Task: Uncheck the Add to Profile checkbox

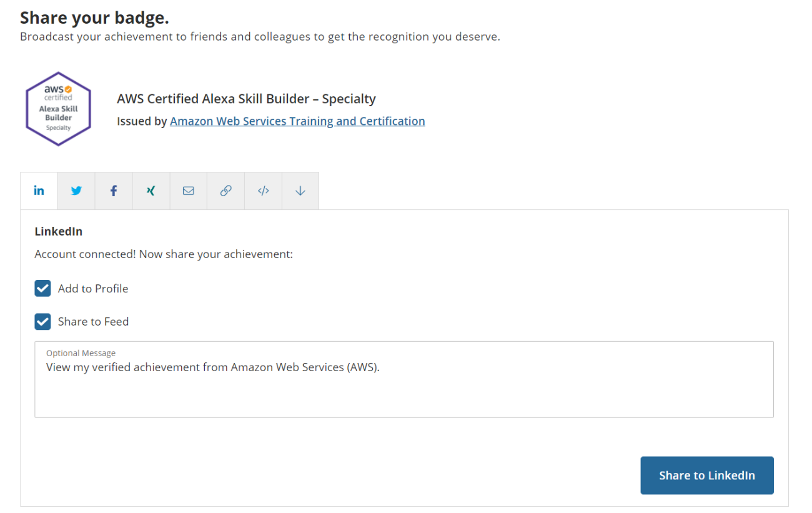Action: pos(42,288)
